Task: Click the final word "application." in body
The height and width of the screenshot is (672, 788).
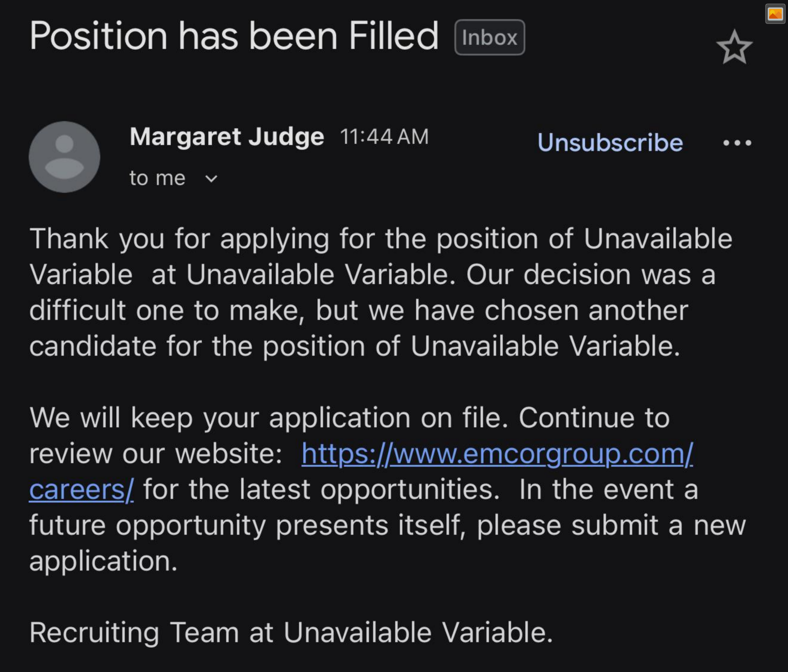Action: (103, 561)
